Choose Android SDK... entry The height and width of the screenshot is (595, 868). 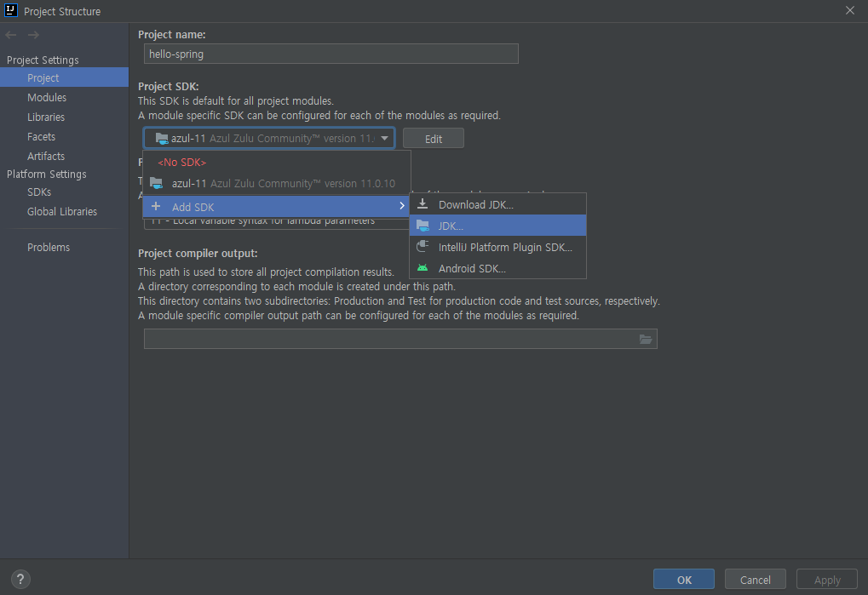tap(497, 268)
